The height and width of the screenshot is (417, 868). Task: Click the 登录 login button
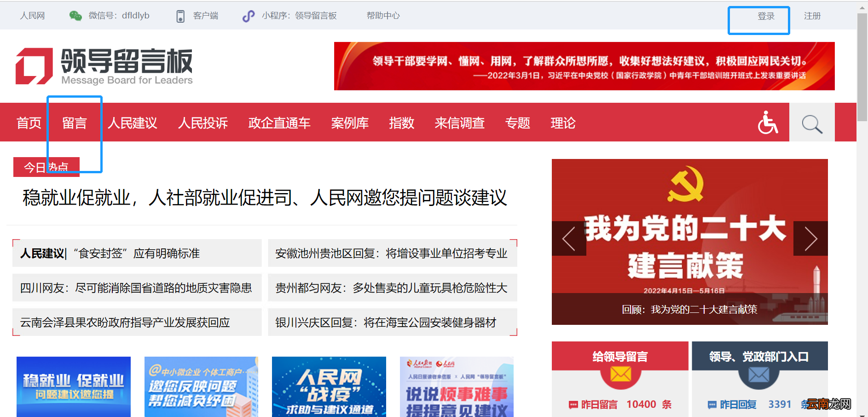pyautogui.click(x=765, y=16)
